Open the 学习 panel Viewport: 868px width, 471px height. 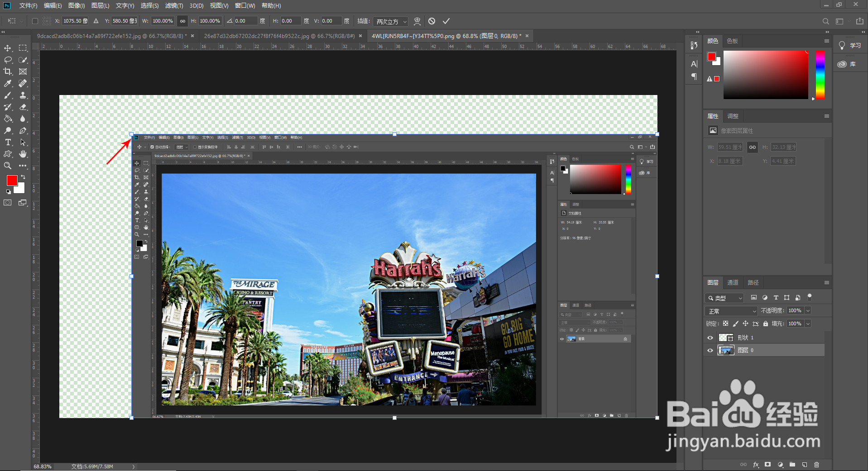click(x=849, y=46)
